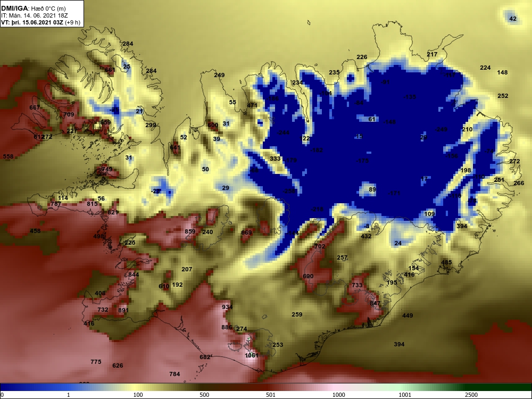
Task: Click the legend label '2500'
Action: [x=471, y=395]
